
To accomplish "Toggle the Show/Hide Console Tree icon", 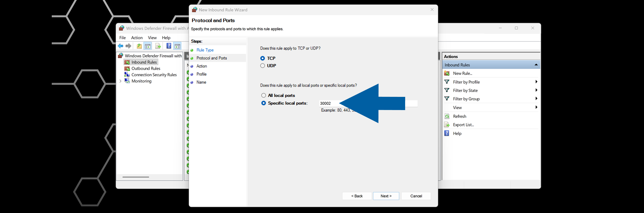I will tap(148, 46).
